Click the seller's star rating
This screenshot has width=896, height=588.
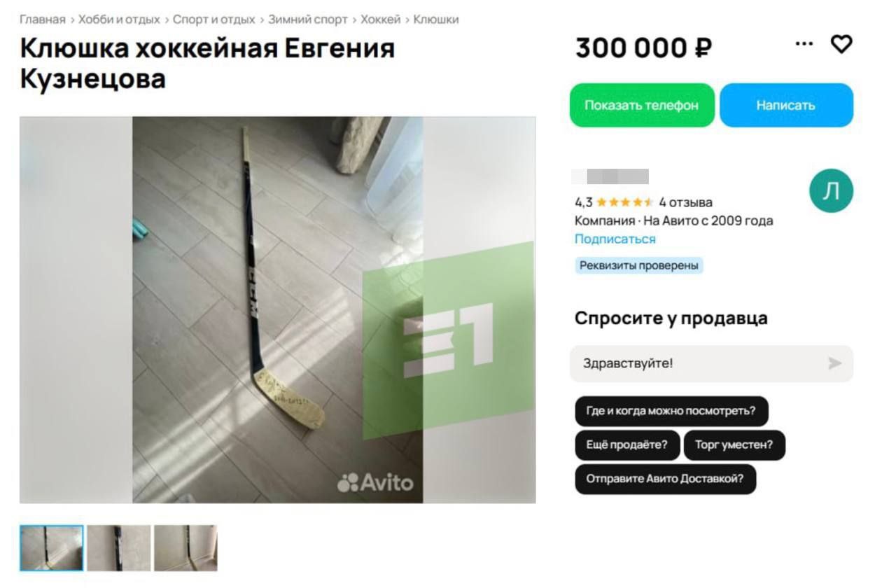click(624, 202)
